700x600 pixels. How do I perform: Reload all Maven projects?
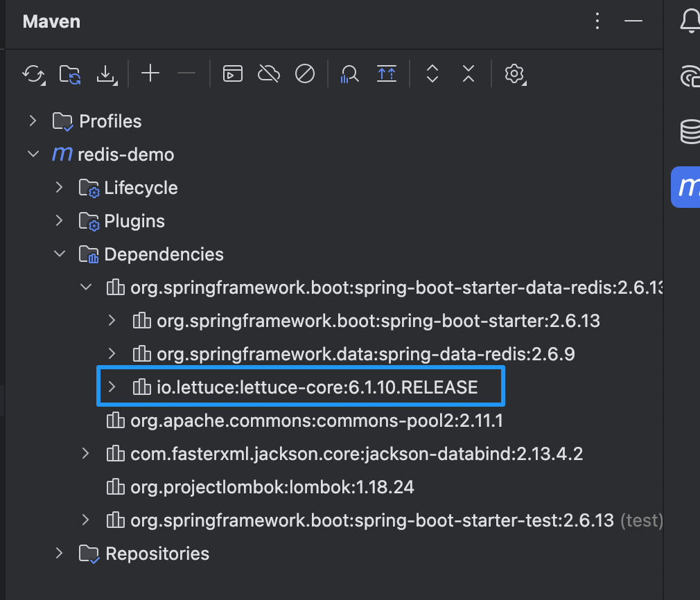click(33, 74)
